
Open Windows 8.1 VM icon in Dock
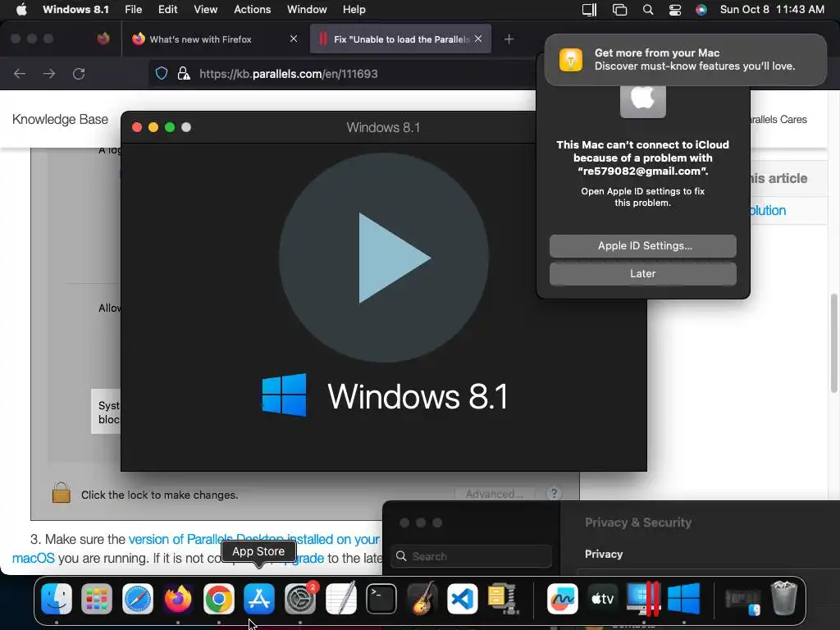tap(684, 598)
